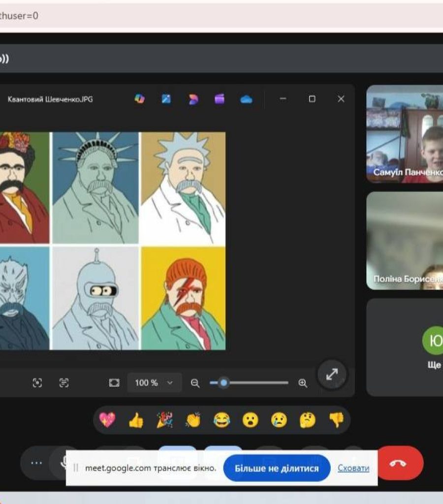
Task: Click the Сховати link
Action: (353, 469)
